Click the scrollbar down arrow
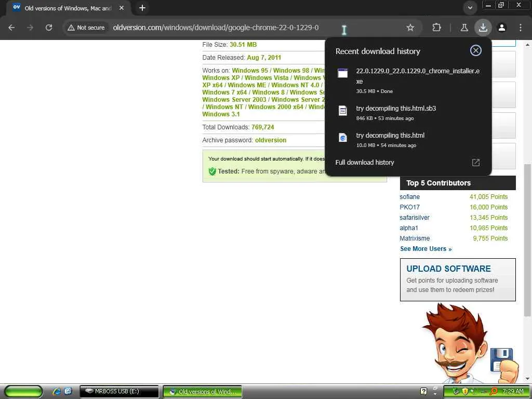Viewport: 532px width, 399px height. pos(528,379)
